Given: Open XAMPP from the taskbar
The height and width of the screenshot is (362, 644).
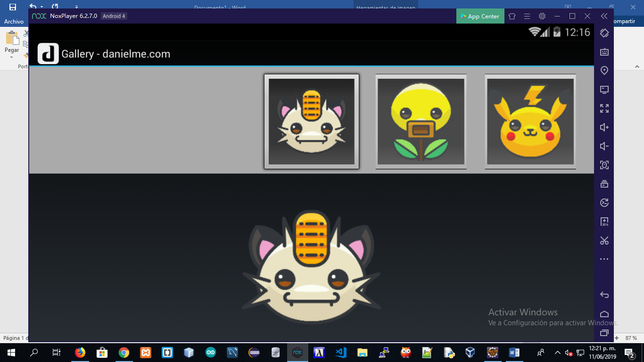Looking at the screenshot, I should point(146,352).
